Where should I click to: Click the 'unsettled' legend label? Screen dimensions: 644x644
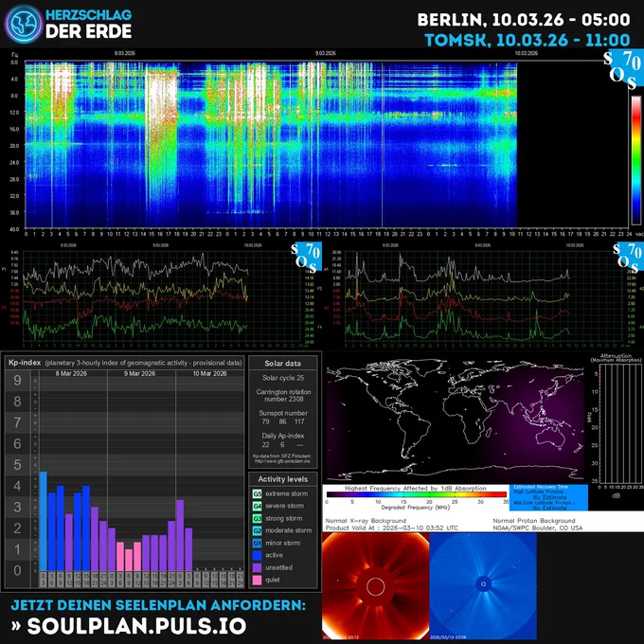pyautogui.click(x=278, y=567)
